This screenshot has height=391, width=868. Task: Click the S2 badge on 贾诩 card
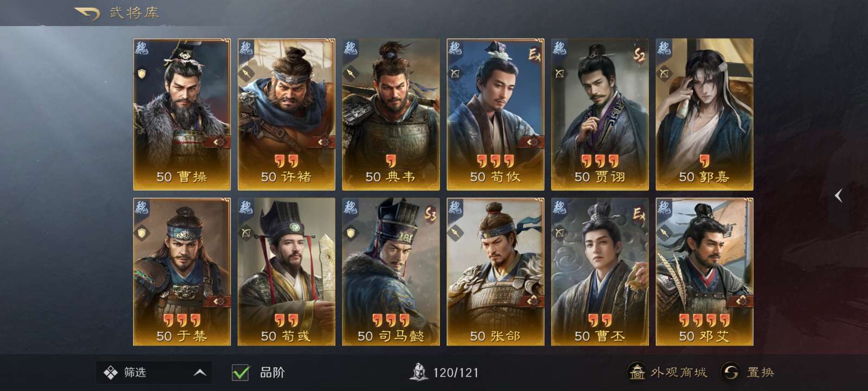639,54
